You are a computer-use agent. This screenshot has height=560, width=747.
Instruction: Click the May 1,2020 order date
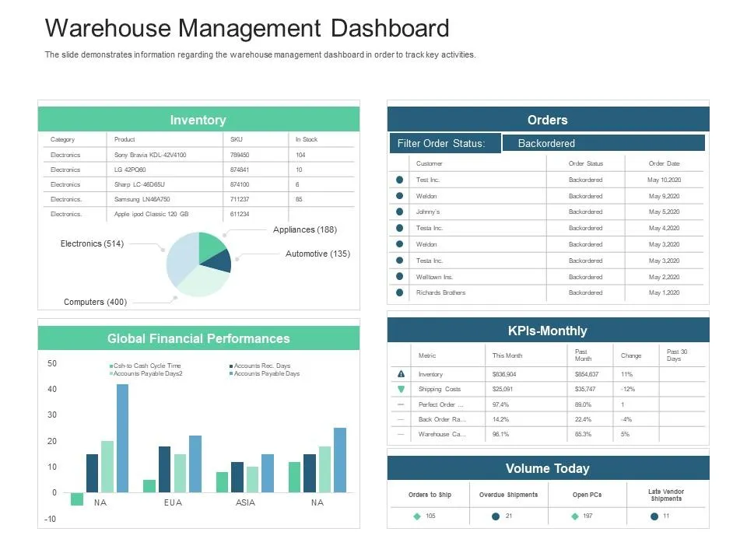pos(664,292)
